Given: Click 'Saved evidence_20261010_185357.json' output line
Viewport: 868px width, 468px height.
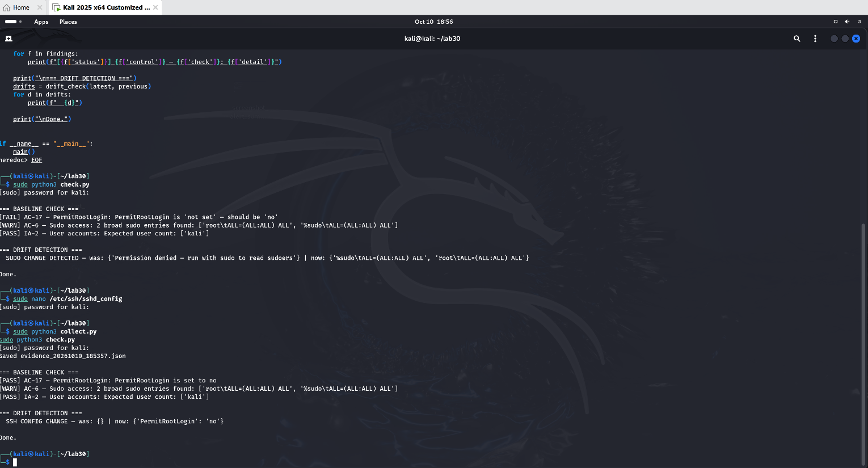Looking at the screenshot, I should click(x=63, y=356).
